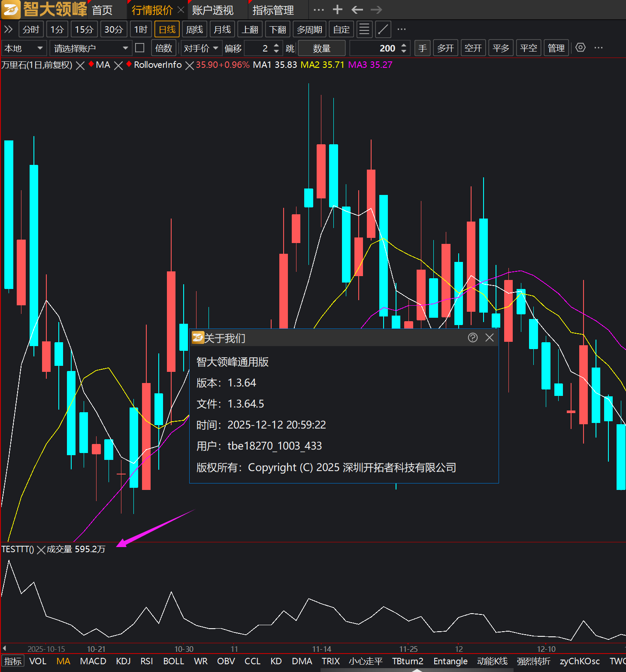Click the help icon in About dialog

[x=472, y=338]
